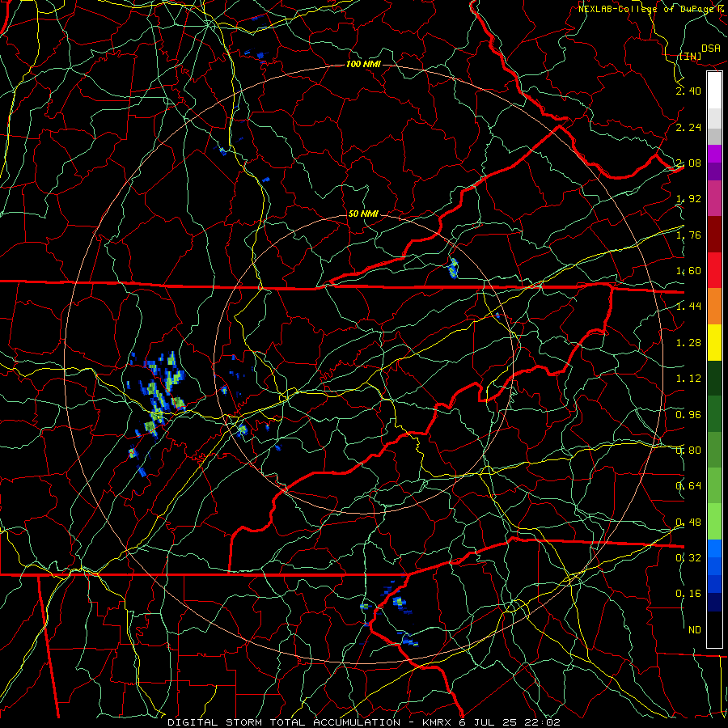Click the 0.80 legend value
The image size is (728, 728).
point(688,451)
